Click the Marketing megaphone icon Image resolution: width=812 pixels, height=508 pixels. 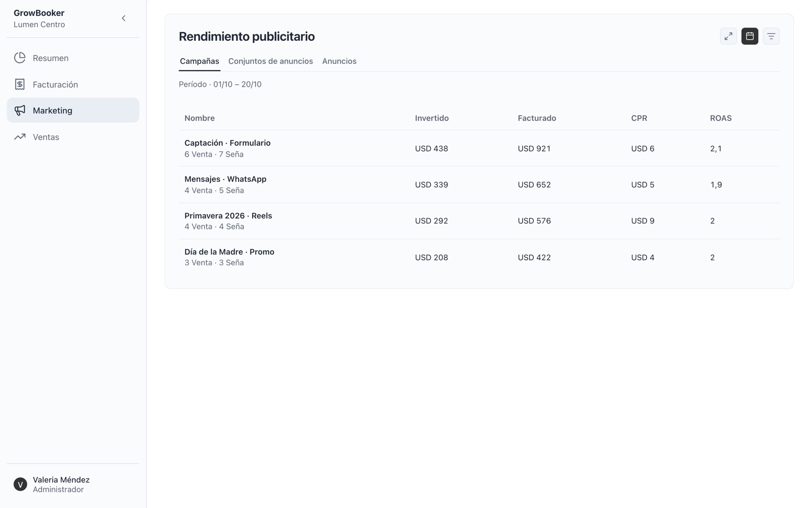(x=20, y=110)
